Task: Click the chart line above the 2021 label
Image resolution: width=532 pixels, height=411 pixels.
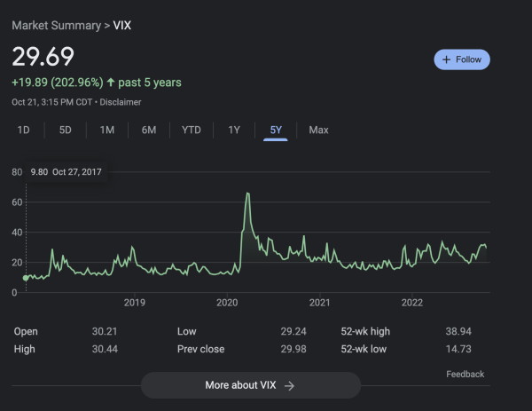Action: click(319, 258)
